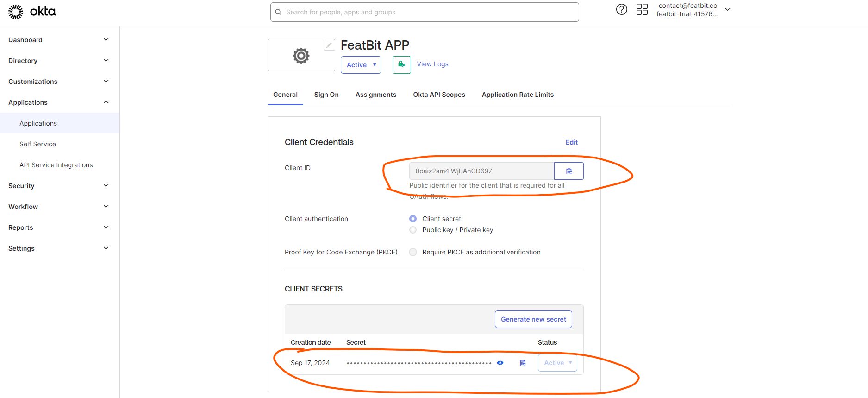Viewport: 868px width, 398px height.
Task: Switch to the Sign On tab
Action: point(326,95)
